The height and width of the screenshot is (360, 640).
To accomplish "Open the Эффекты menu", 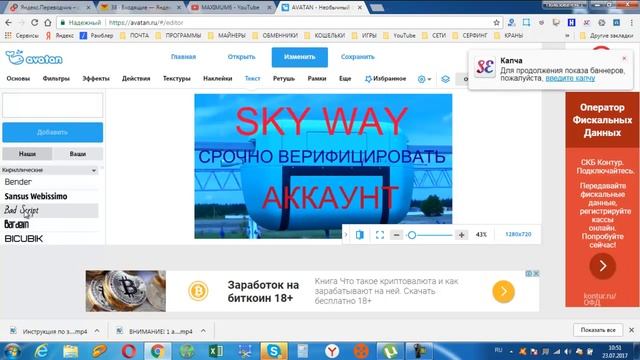I will [96, 78].
